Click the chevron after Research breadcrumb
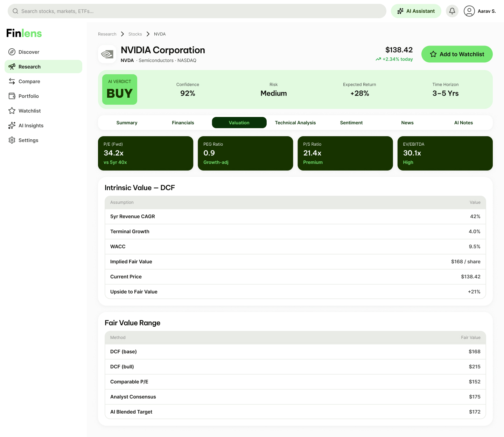This screenshot has width=504, height=437. point(122,34)
